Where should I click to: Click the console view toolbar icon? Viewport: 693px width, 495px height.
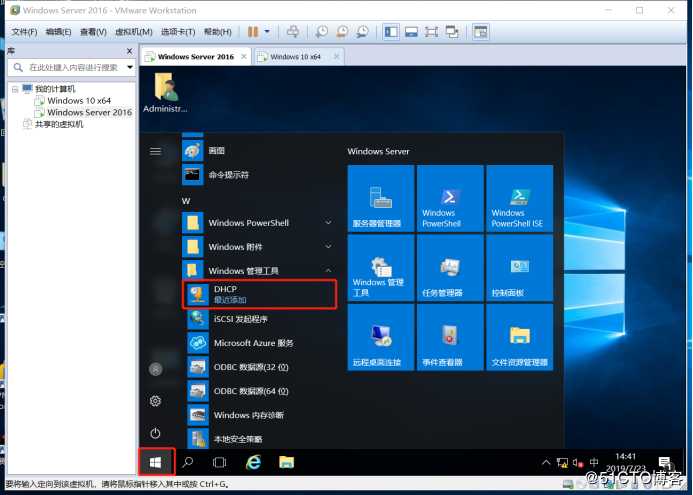click(x=480, y=32)
